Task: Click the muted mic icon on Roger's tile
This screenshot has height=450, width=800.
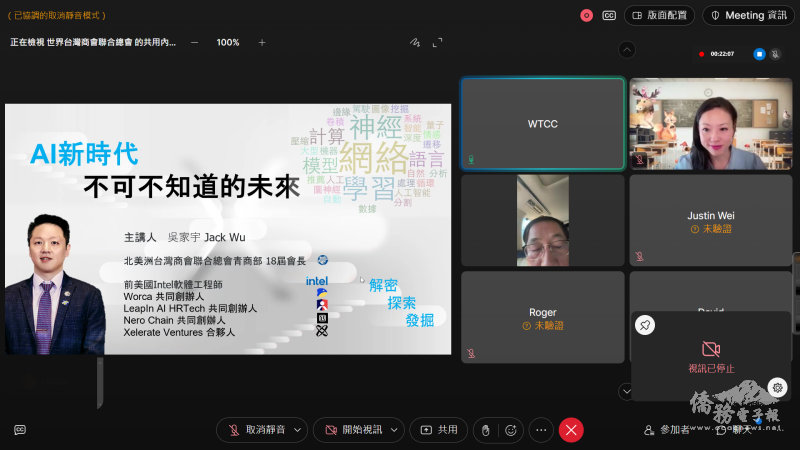Action: 471,353
